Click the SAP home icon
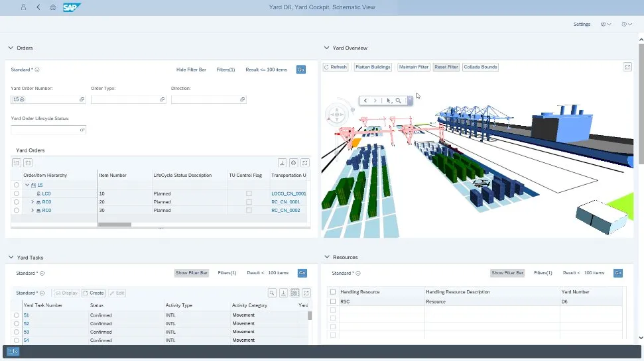 click(52, 7)
